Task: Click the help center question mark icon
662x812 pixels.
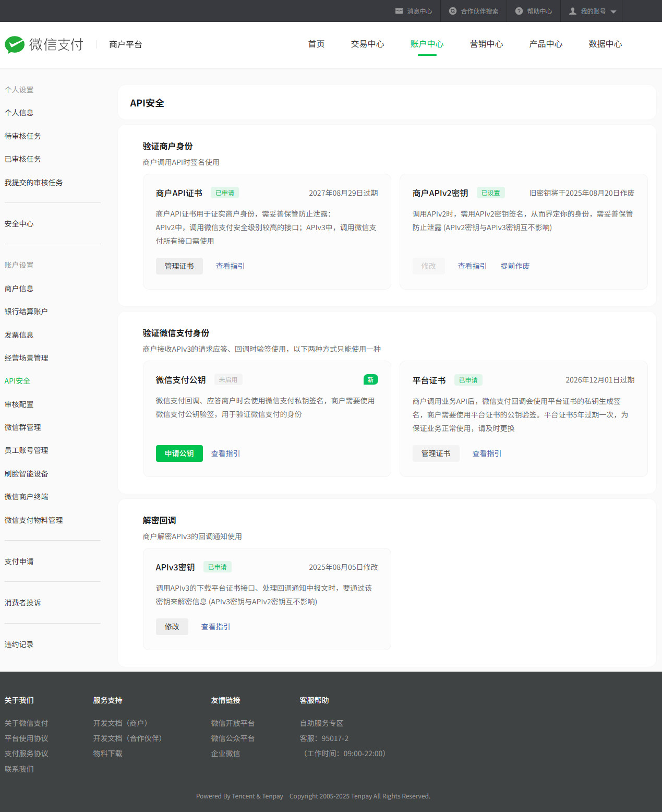Action: (519, 11)
